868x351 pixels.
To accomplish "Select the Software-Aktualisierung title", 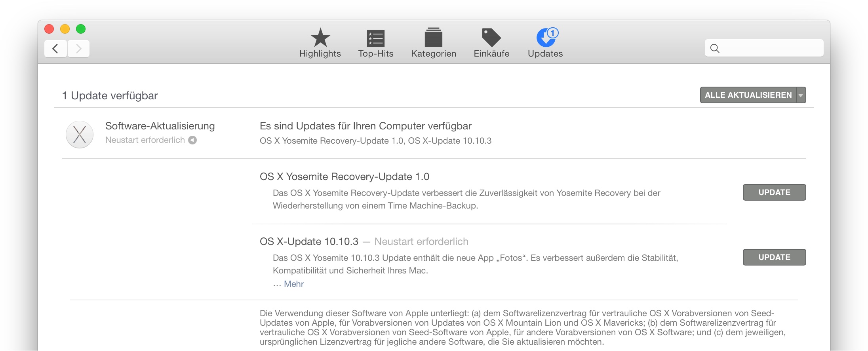I will tap(160, 126).
